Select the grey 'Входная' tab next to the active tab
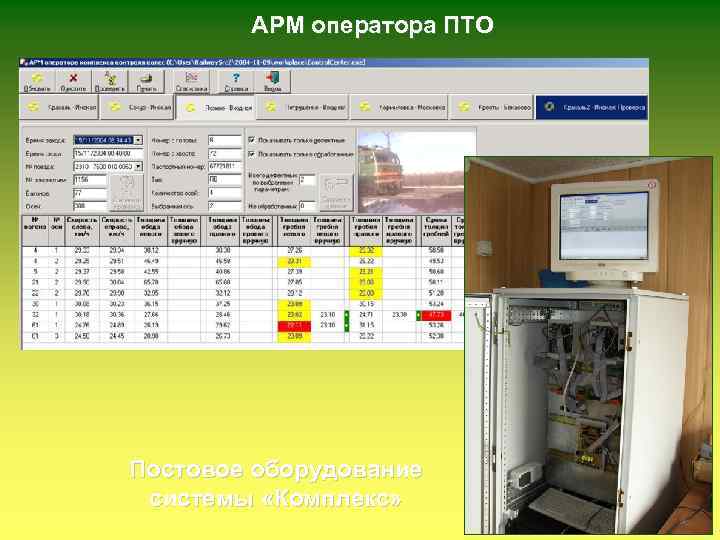 click(302, 107)
